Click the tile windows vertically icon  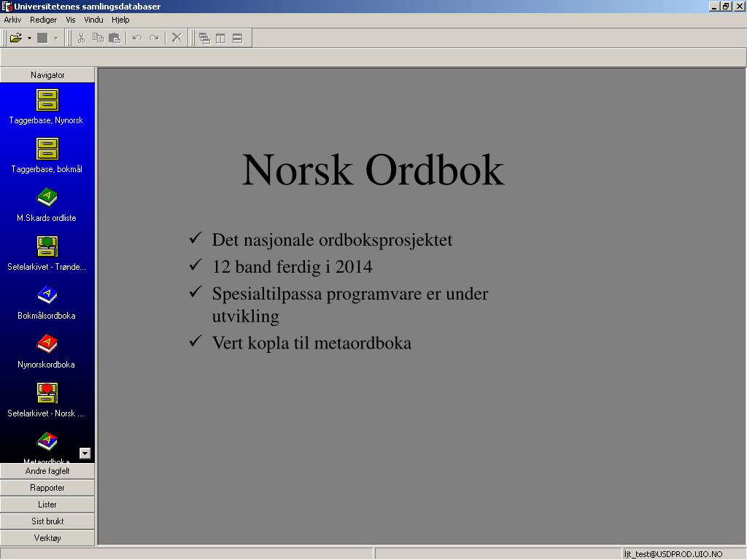tap(220, 38)
